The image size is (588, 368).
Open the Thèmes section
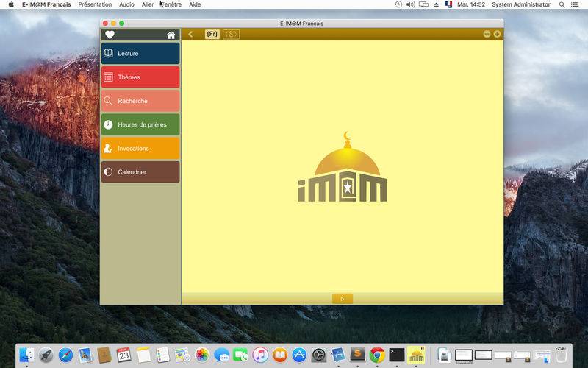click(140, 77)
